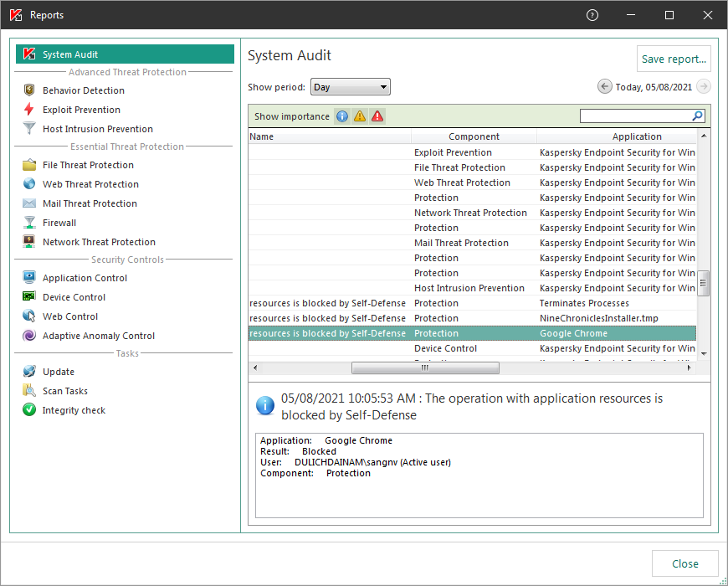The height and width of the screenshot is (586, 728).
Task: Click the Web Threat Protection globe icon
Action: click(x=29, y=184)
